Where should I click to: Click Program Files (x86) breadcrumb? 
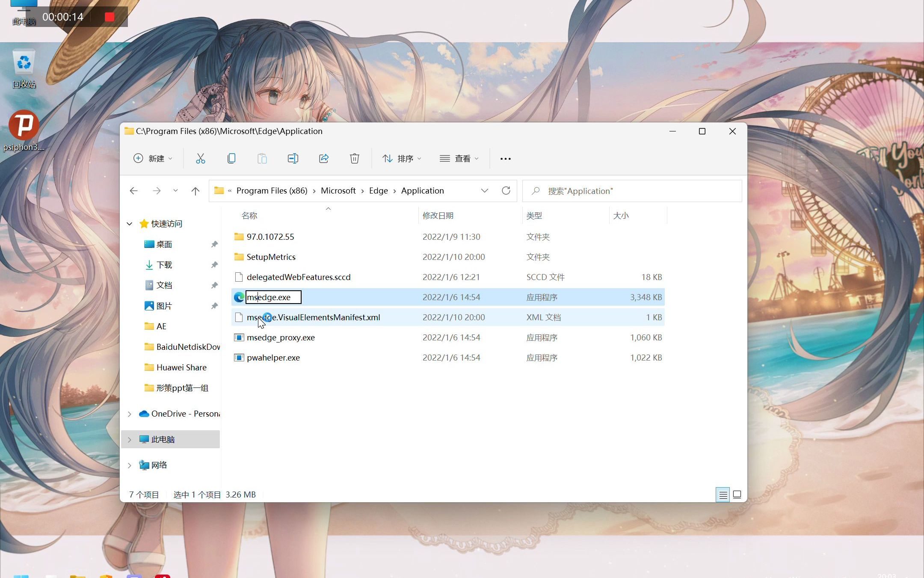click(272, 191)
